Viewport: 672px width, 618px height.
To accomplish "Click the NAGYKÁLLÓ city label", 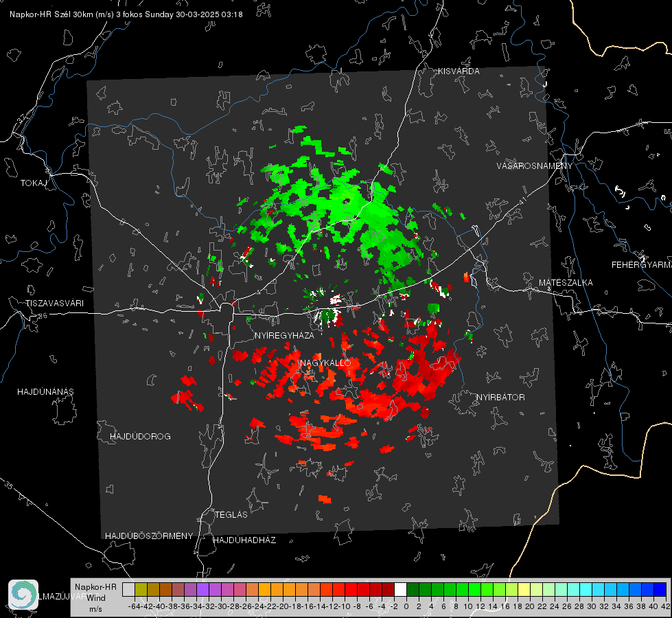I will click(x=325, y=363).
